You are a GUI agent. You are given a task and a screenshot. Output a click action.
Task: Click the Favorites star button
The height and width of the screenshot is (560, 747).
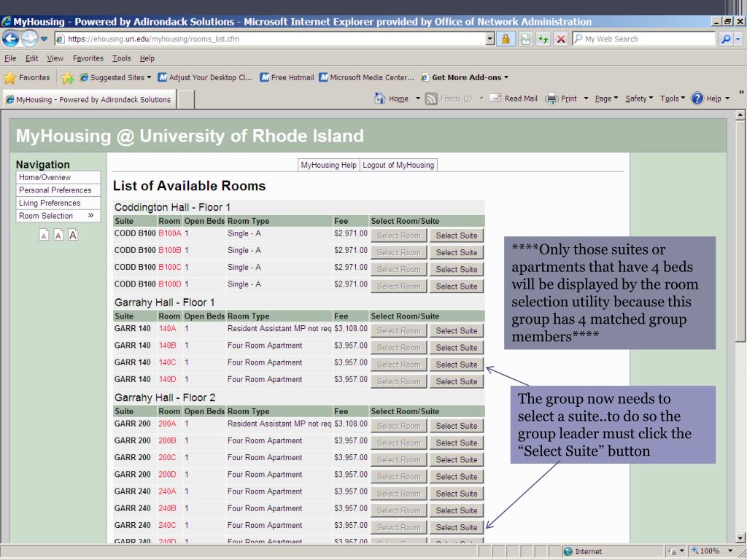pos(27,77)
